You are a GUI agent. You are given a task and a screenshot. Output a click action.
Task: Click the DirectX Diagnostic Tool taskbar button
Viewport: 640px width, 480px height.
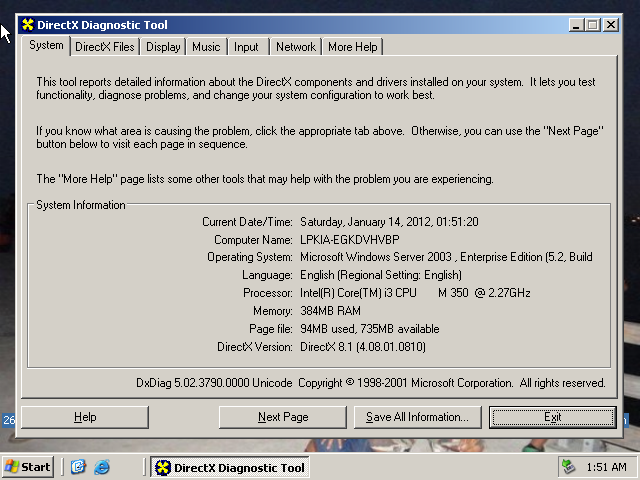coord(230,467)
